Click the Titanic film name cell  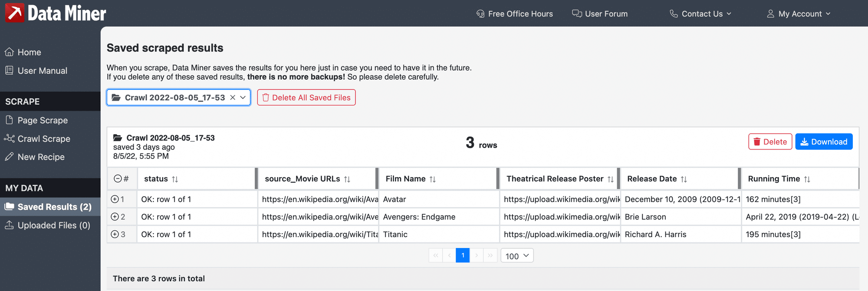[439, 234]
